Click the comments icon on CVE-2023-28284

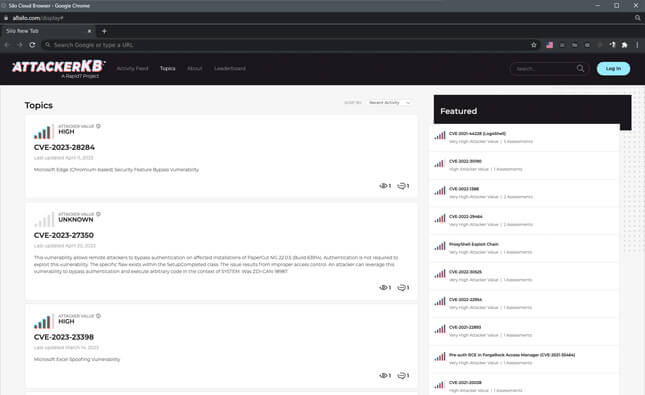pos(401,186)
